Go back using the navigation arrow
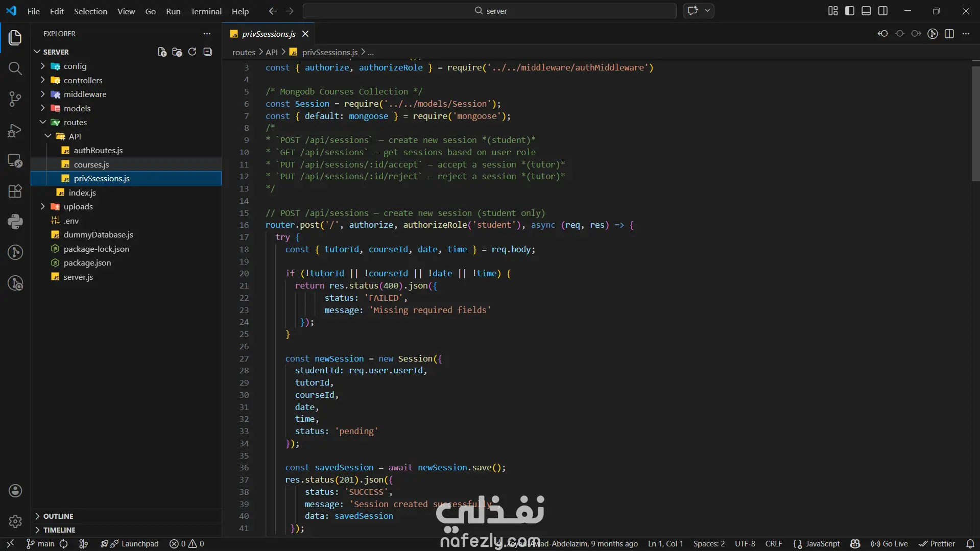This screenshot has height=551, width=980. tap(273, 11)
